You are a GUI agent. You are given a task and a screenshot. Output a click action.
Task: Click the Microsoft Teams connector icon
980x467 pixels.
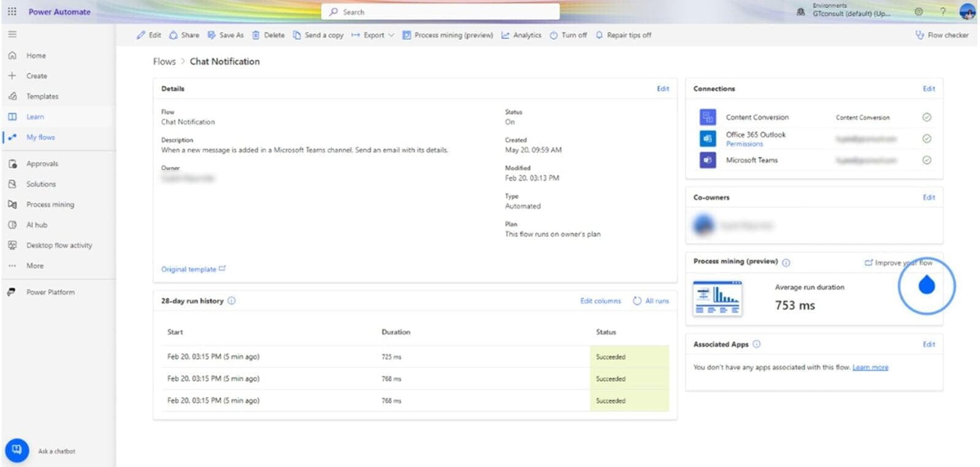pos(707,160)
